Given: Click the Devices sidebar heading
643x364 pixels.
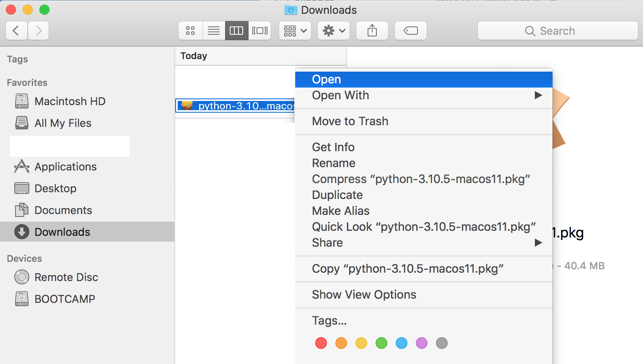Looking at the screenshot, I should click(24, 258).
